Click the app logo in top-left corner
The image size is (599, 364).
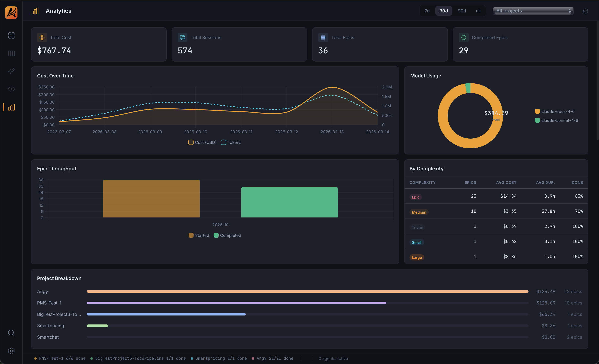[x=11, y=13]
